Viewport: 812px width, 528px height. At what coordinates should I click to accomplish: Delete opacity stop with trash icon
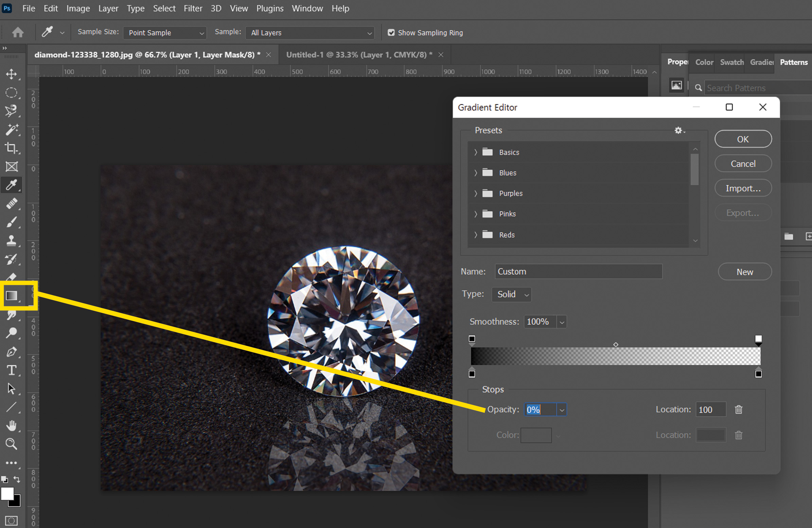click(739, 409)
